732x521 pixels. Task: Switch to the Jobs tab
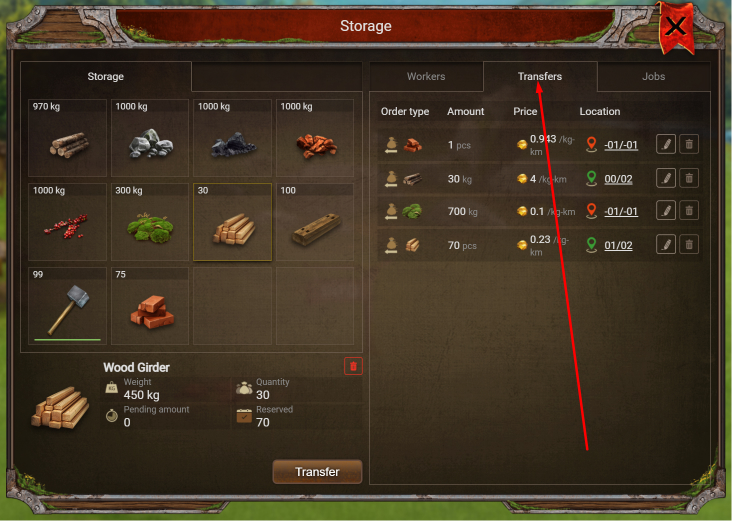pyautogui.click(x=654, y=77)
